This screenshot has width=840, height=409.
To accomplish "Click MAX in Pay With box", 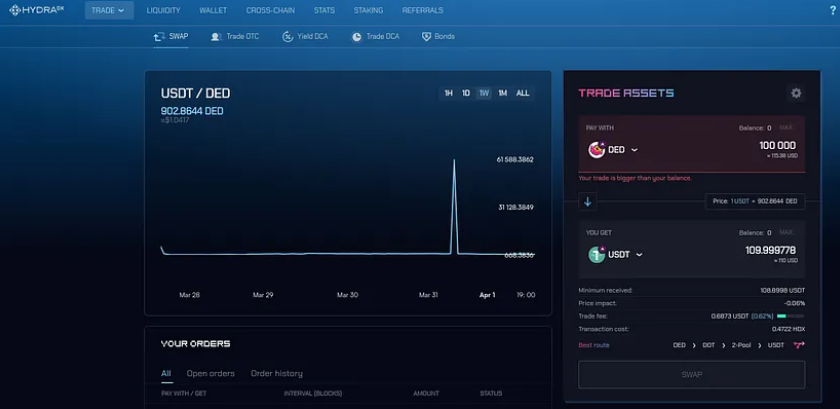I will coord(786,128).
